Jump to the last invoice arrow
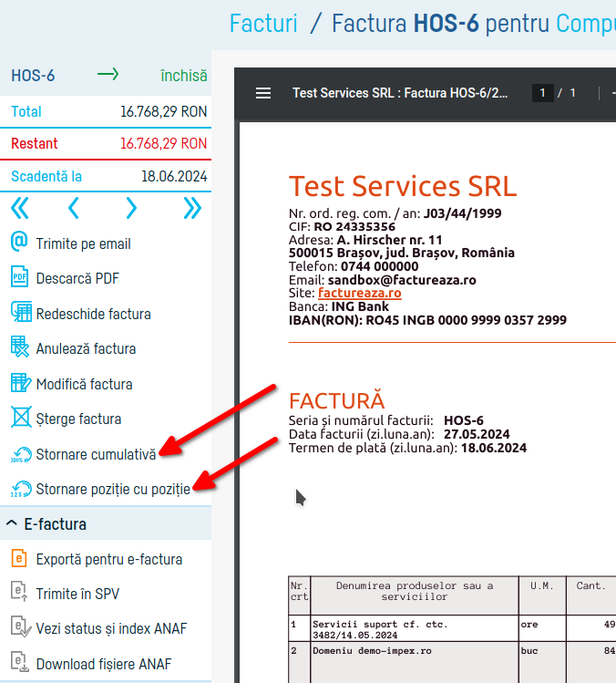This screenshot has width=616, height=683. point(191,209)
